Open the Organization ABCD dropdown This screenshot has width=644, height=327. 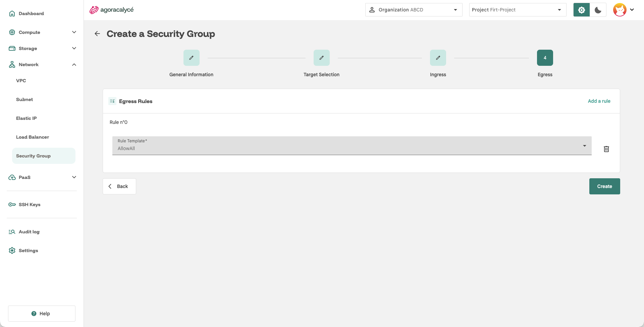pyautogui.click(x=414, y=10)
